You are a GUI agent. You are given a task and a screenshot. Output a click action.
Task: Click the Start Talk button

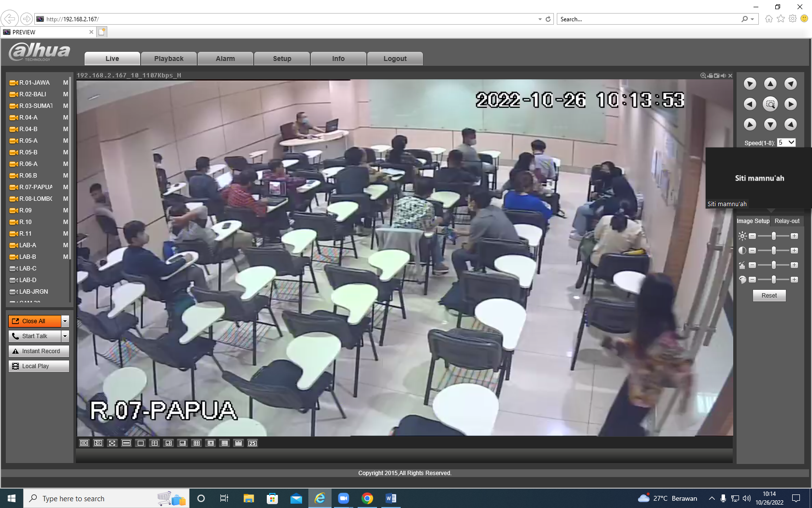pyautogui.click(x=35, y=336)
